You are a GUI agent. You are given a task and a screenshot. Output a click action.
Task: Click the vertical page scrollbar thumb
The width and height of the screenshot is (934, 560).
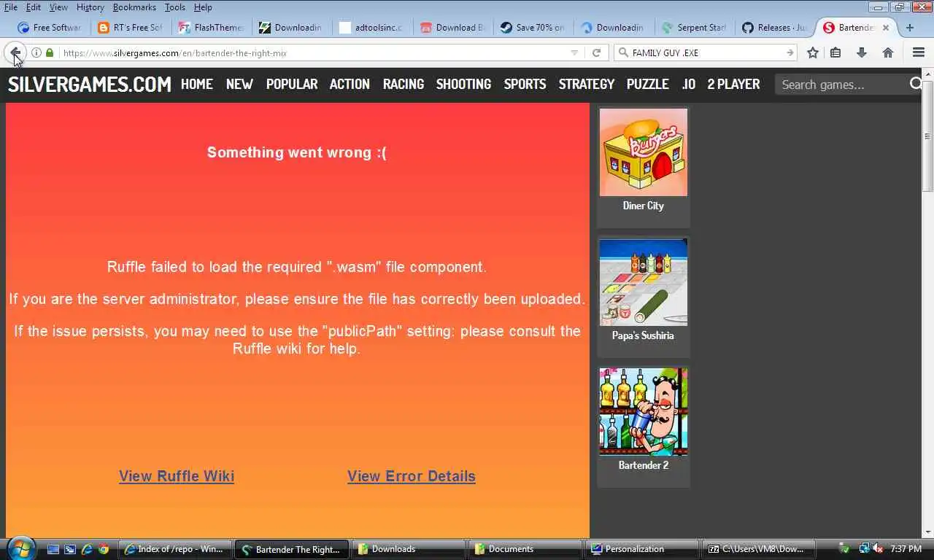pos(927,136)
